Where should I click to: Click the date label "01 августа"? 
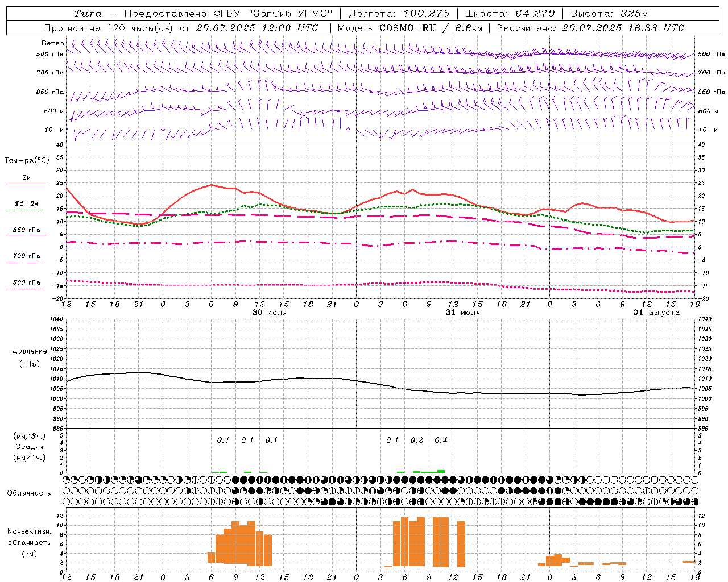coord(656,313)
